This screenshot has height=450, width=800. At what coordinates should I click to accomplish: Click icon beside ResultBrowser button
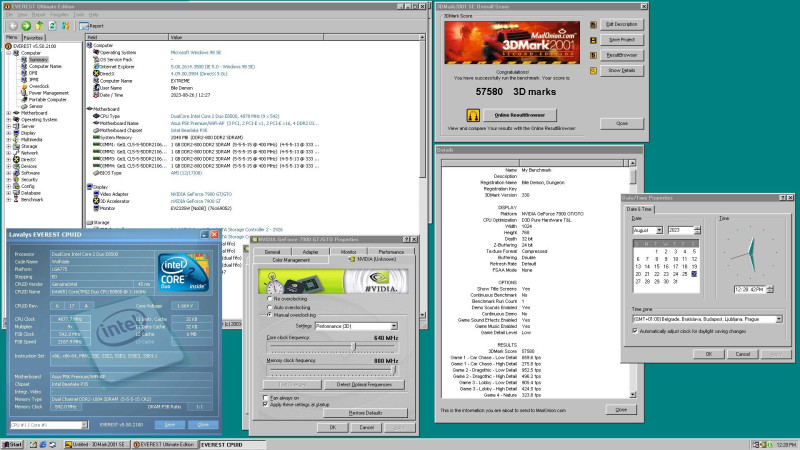pyautogui.click(x=593, y=55)
